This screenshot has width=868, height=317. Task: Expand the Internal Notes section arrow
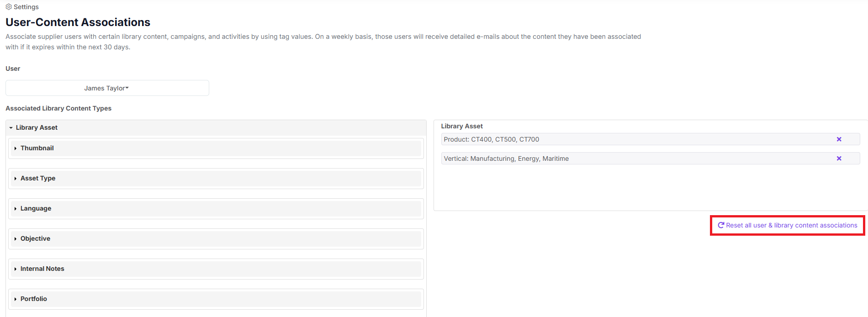16,269
